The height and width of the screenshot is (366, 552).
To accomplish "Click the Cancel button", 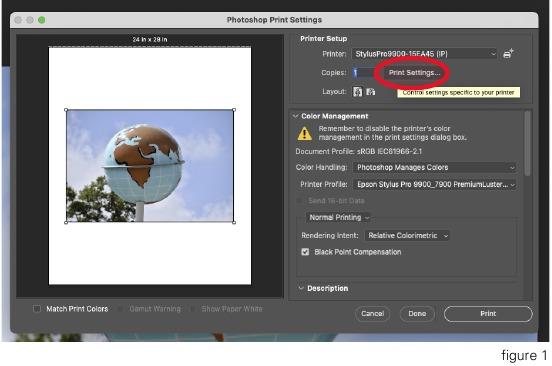I will pos(372,314).
